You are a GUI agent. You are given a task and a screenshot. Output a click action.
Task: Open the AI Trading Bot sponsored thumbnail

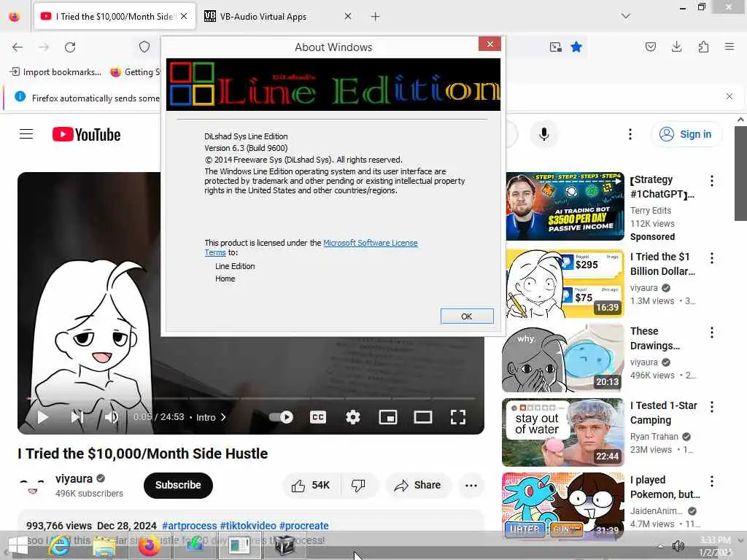[x=565, y=206]
